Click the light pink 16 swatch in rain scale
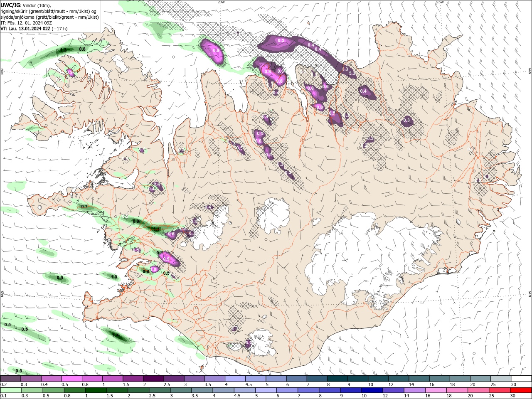The height and width of the screenshot is (399, 532). [435, 390]
